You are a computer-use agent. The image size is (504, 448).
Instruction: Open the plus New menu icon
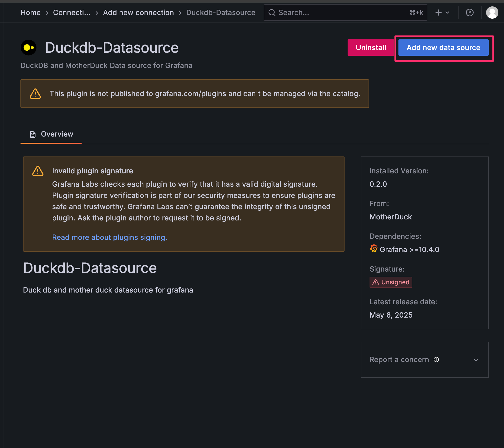click(439, 13)
